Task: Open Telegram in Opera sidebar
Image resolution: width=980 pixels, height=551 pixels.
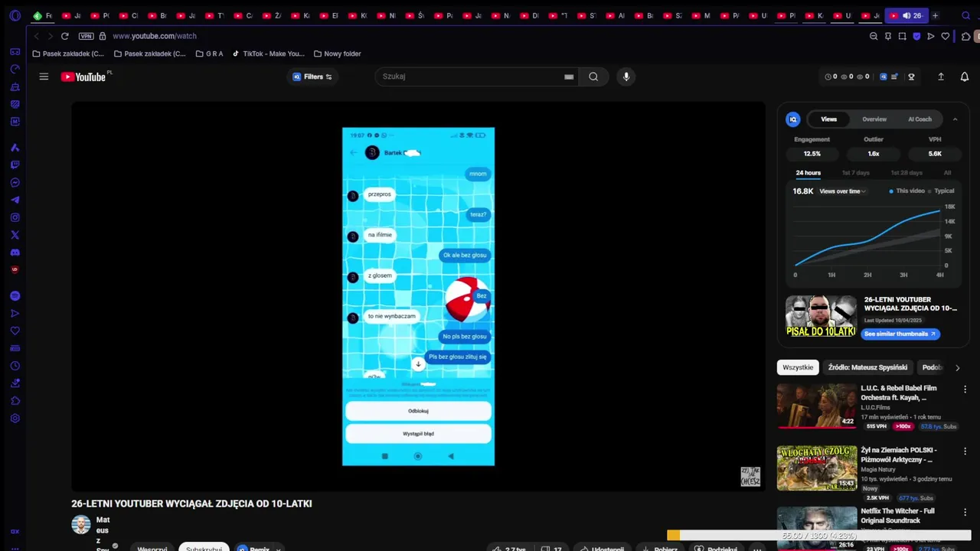Action: [15, 201]
